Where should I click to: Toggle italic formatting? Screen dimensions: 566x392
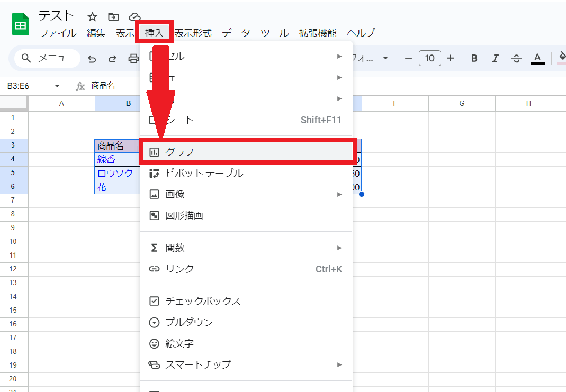tap(495, 58)
